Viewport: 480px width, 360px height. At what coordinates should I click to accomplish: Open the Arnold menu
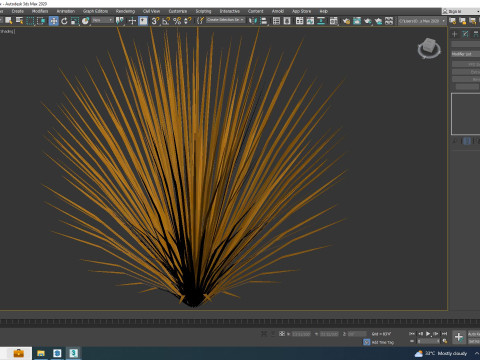(x=278, y=11)
